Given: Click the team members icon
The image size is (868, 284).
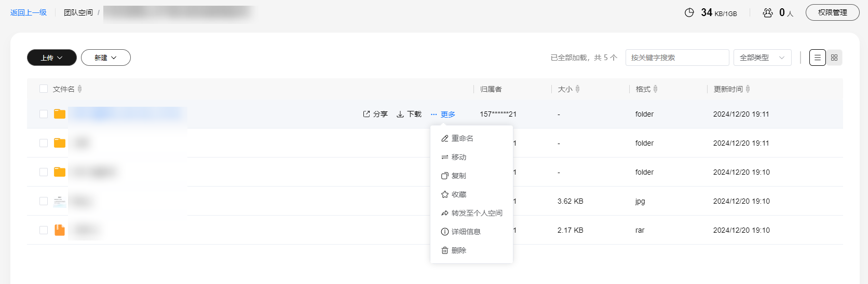Looking at the screenshot, I should pos(768,12).
